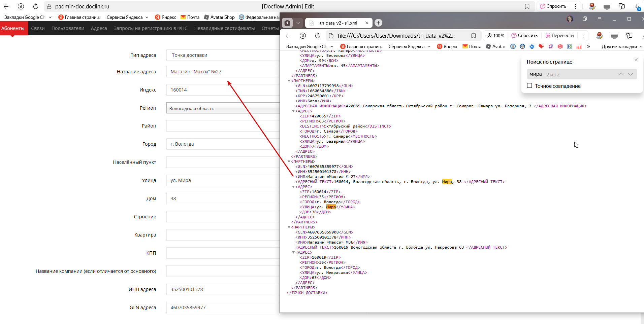Screen dimensions: 644x324
Task: Open Почта bookmark in XML window
Action: click(x=472, y=46)
